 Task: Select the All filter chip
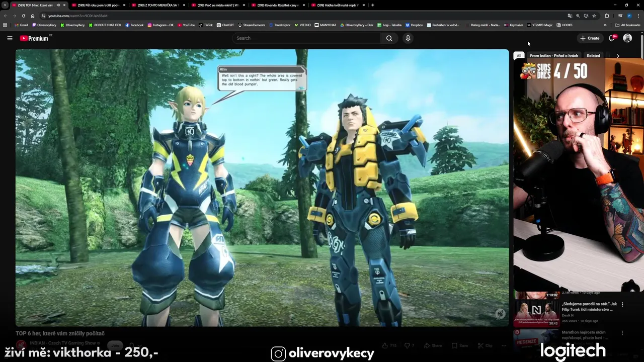519,56
